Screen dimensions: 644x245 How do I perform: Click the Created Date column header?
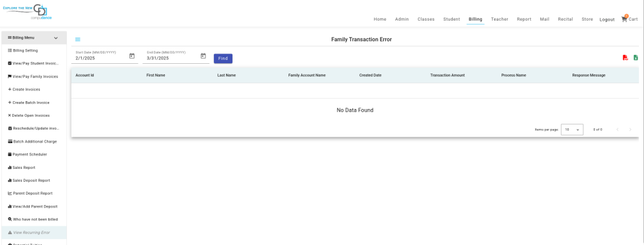(370, 75)
